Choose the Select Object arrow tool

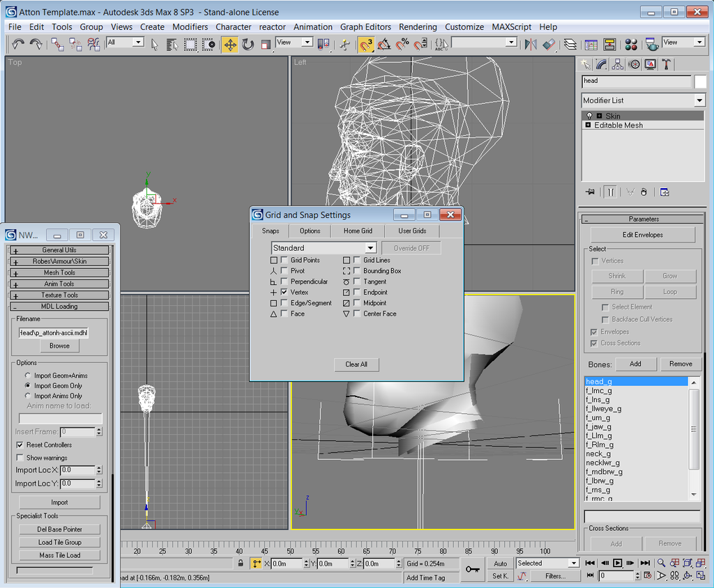pyautogui.click(x=154, y=44)
